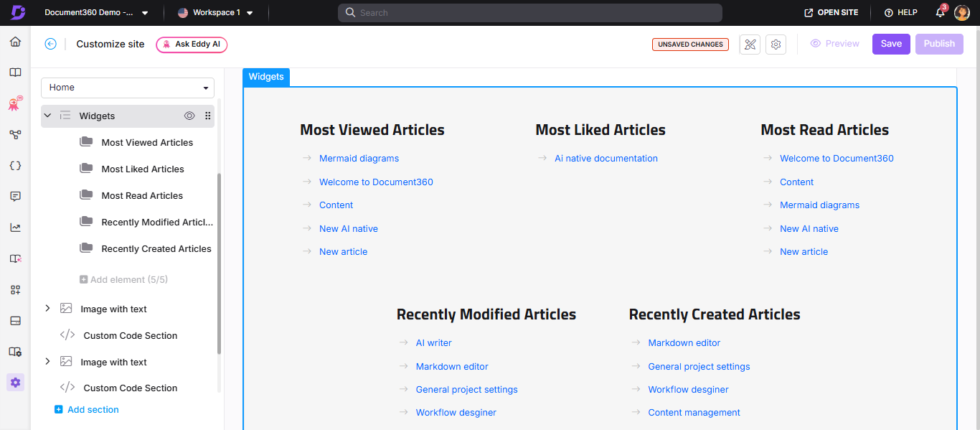
Task: Click the left panel vertical scrollbar
Action: click(220, 263)
